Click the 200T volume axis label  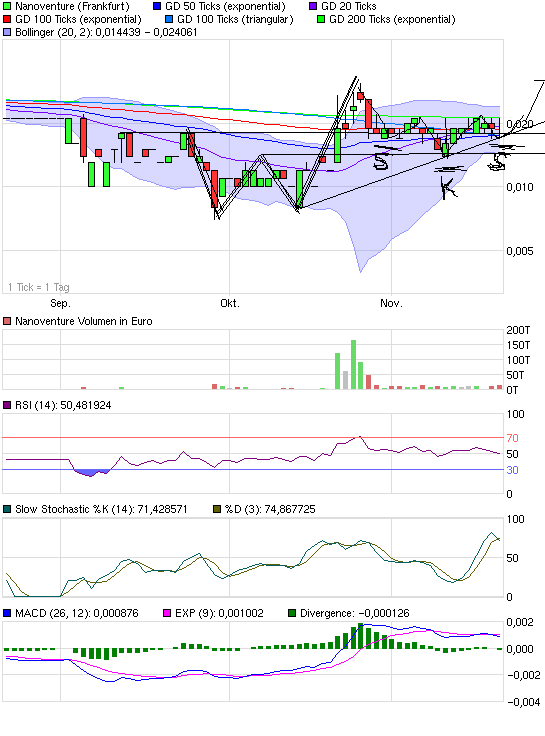click(x=518, y=330)
